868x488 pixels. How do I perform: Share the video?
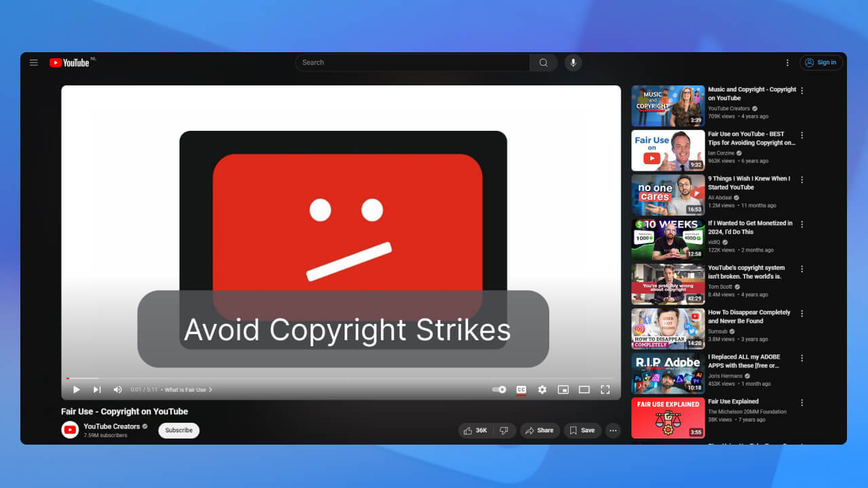click(x=540, y=430)
